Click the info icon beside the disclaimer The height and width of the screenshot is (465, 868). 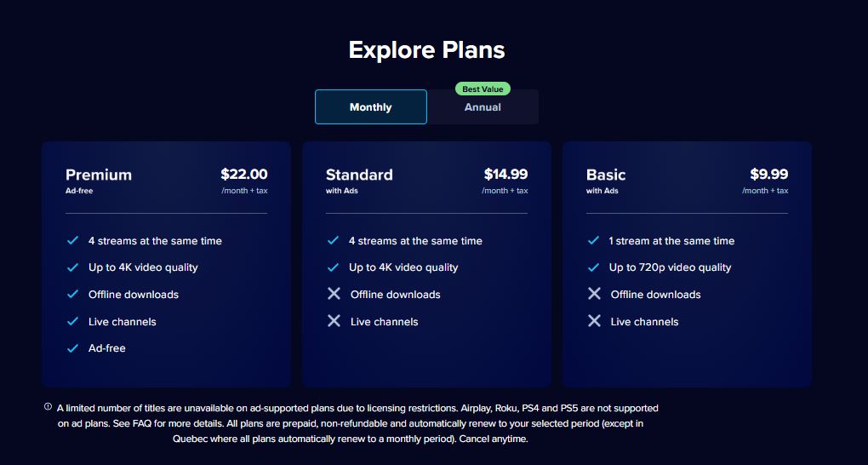click(48, 407)
